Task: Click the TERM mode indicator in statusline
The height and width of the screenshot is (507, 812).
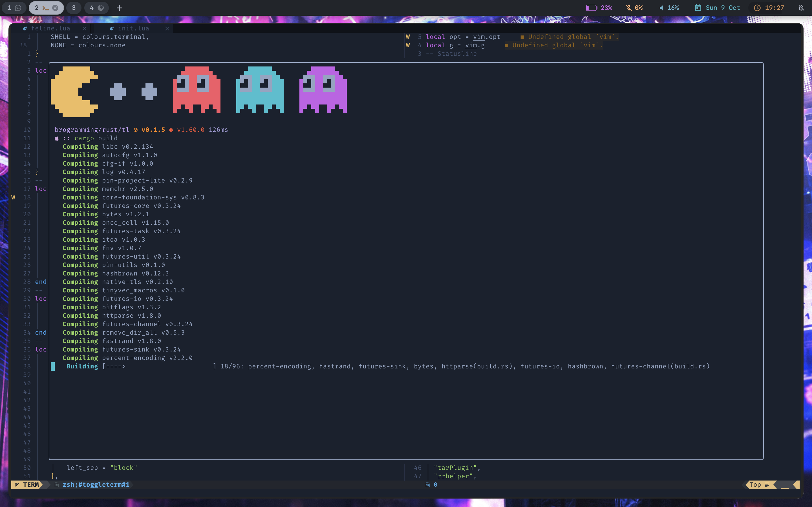Action: pos(28,484)
